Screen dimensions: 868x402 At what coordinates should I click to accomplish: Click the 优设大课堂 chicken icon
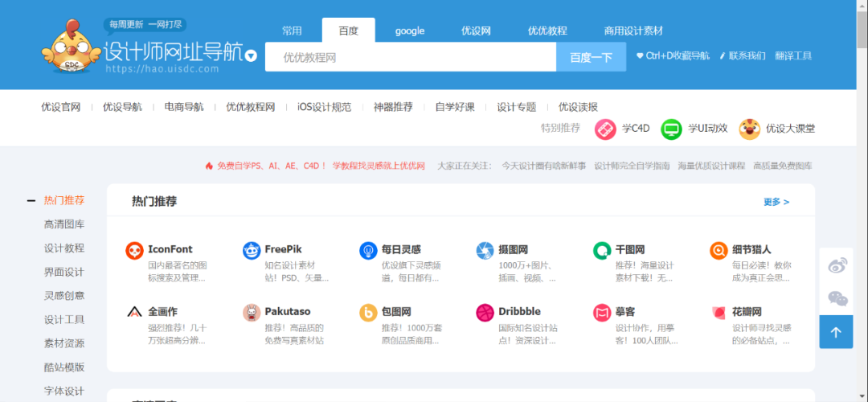click(750, 129)
